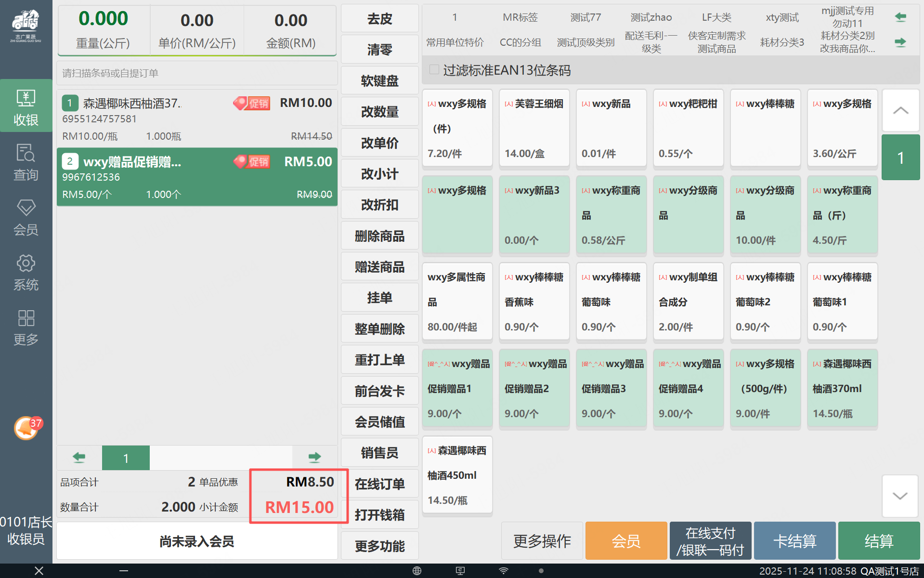This screenshot has height=578, width=924.
Task: Click the company logo at top left
Action: pyautogui.click(x=26, y=26)
